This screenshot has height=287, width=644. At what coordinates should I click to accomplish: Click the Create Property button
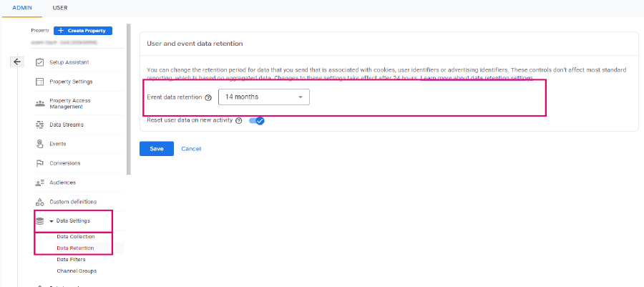tap(83, 30)
